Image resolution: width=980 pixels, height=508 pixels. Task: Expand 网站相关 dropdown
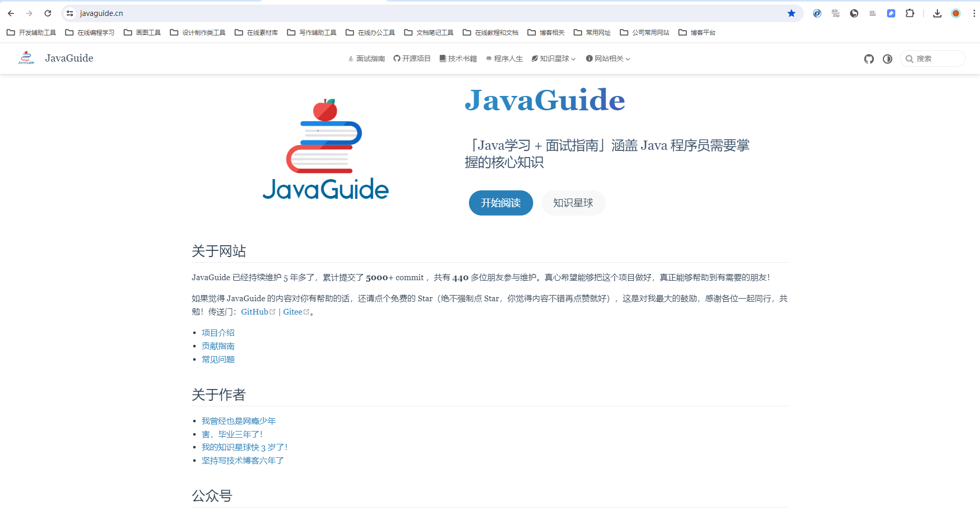click(608, 58)
